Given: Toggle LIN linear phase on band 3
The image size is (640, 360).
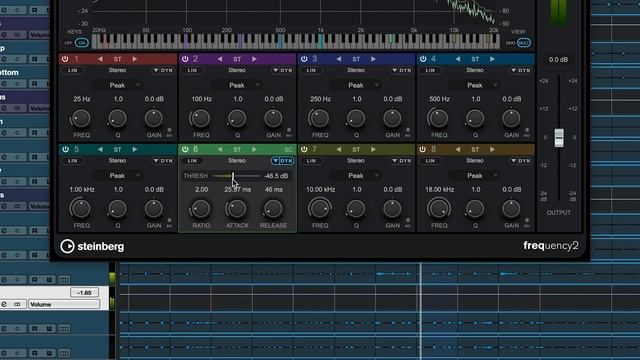Looking at the screenshot, I should tap(311, 70).
